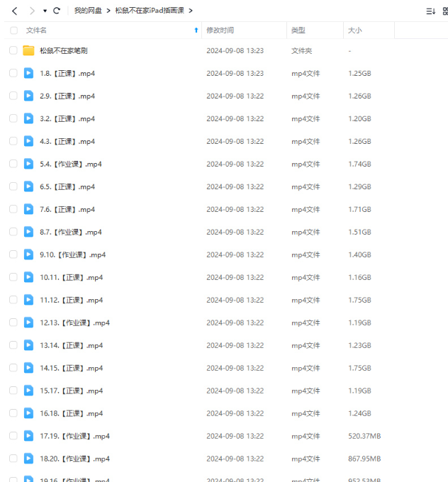Click video icon of 13.14.【正课】.mp4
448x482 pixels.
click(x=28, y=345)
